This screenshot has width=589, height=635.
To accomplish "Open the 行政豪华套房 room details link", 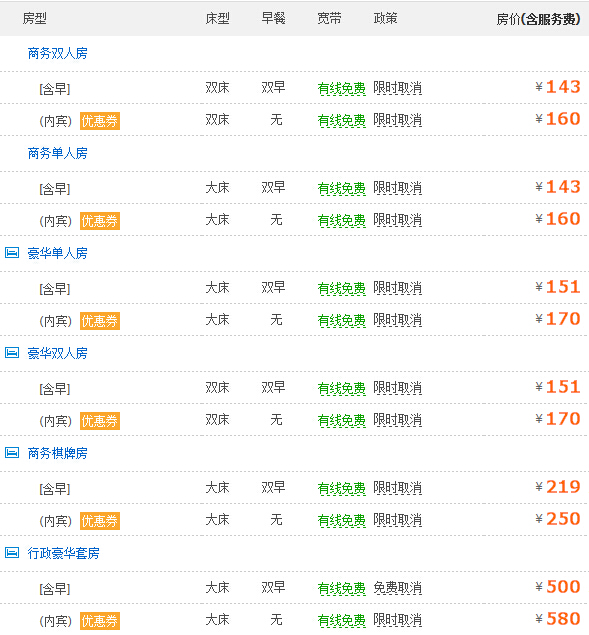I will click(x=64, y=553).
